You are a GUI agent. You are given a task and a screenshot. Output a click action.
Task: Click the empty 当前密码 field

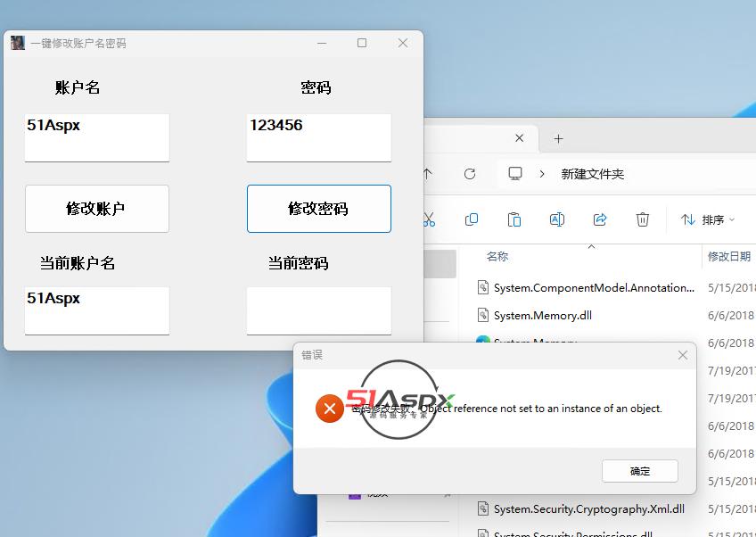tap(318, 310)
